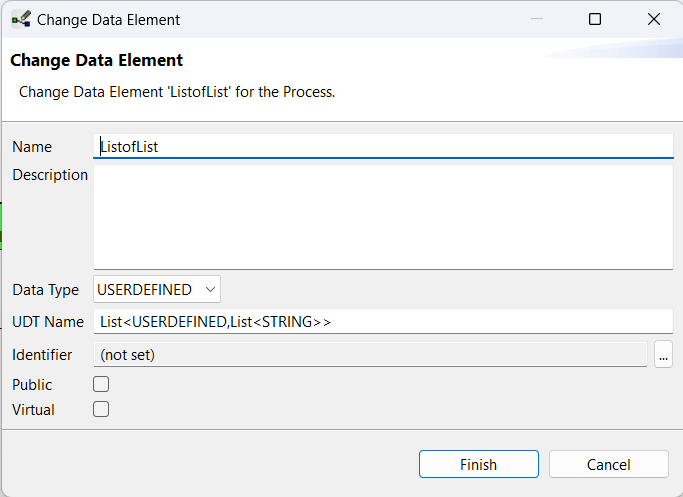Click the Identifier field showing (not set)
Viewport: 683px width, 497px height.
(x=370, y=355)
